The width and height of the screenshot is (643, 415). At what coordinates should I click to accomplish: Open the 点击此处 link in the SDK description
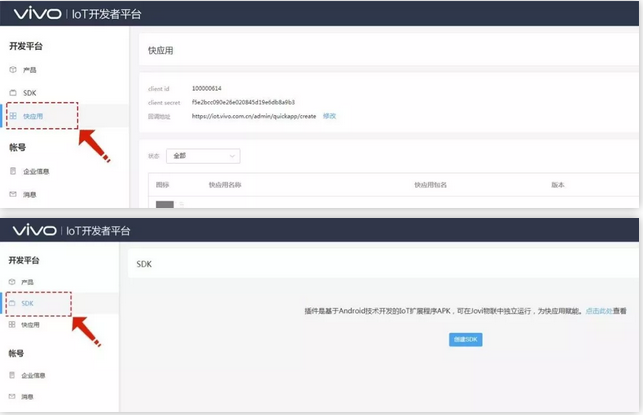coord(599,311)
